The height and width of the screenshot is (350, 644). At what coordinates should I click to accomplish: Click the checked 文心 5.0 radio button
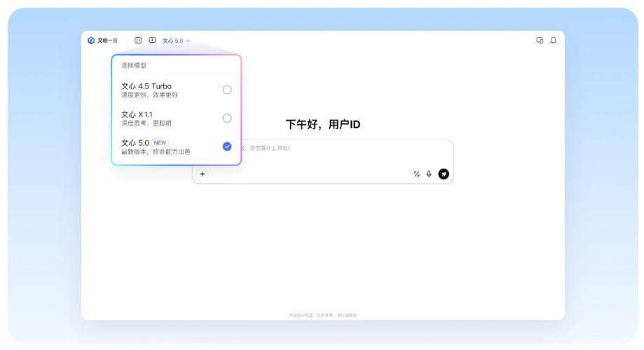pos(226,147)
